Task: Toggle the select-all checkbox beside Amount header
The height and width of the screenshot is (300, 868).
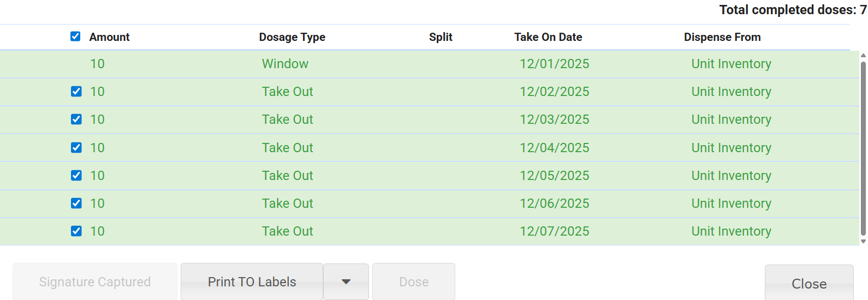Action: (x=75, y=37)
